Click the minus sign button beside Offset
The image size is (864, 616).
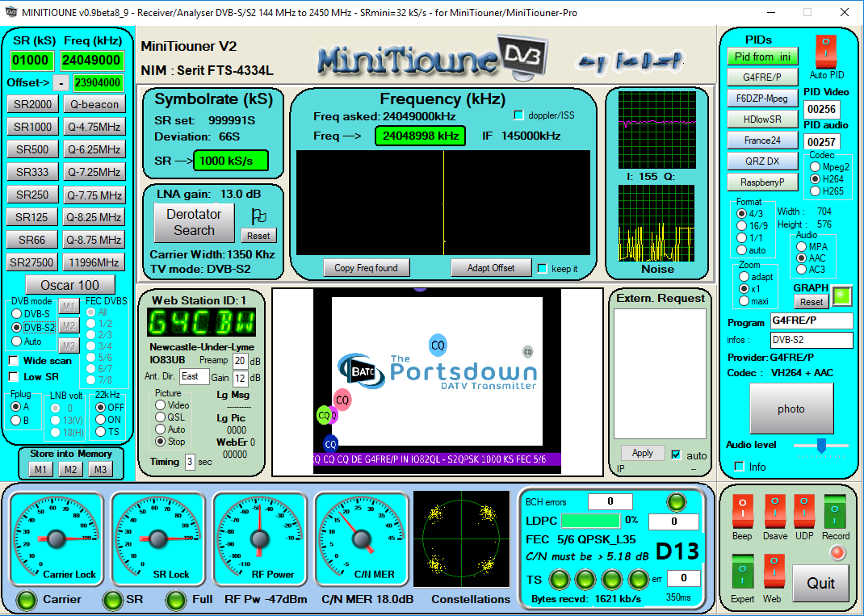(61, 83)
